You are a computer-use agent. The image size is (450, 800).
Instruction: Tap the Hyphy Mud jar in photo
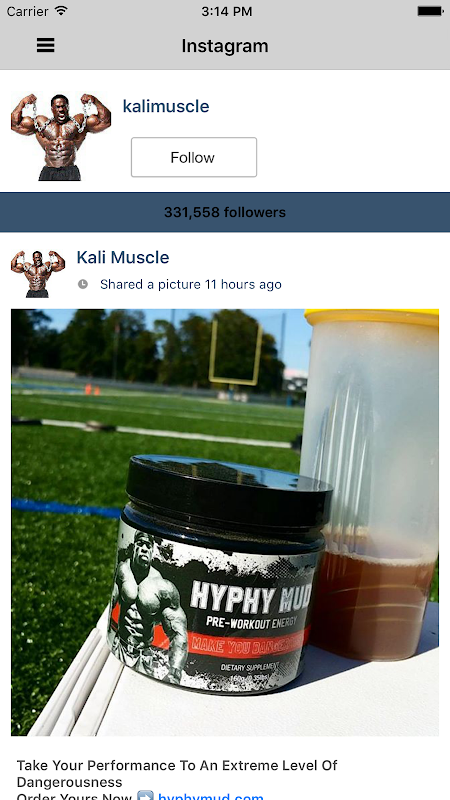219,574
